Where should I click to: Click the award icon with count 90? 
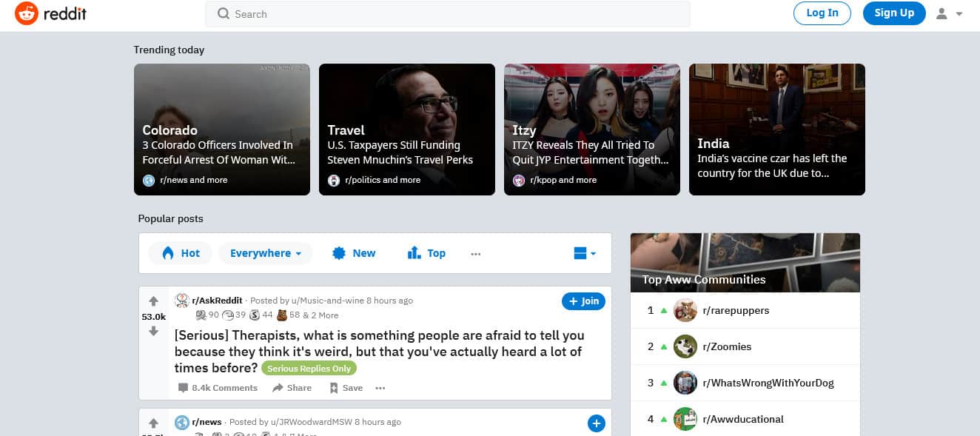tap(201, 315)
